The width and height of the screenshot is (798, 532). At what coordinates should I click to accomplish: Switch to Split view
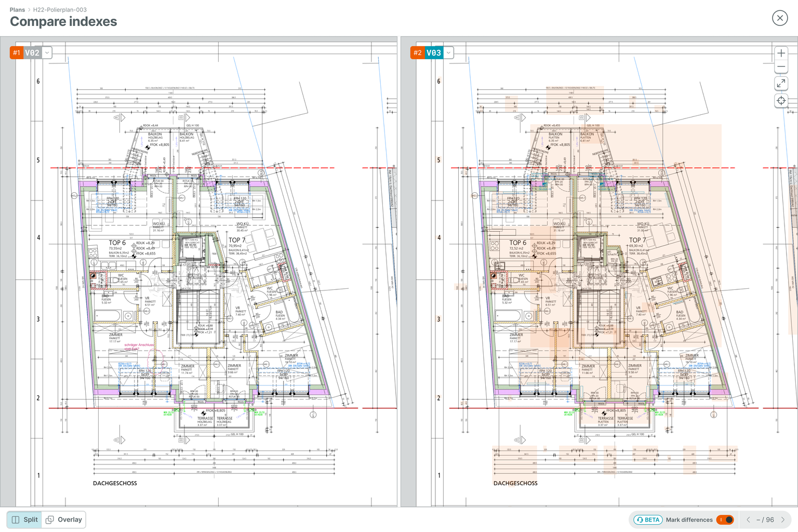pyautogui.click(x=24, y=520)
